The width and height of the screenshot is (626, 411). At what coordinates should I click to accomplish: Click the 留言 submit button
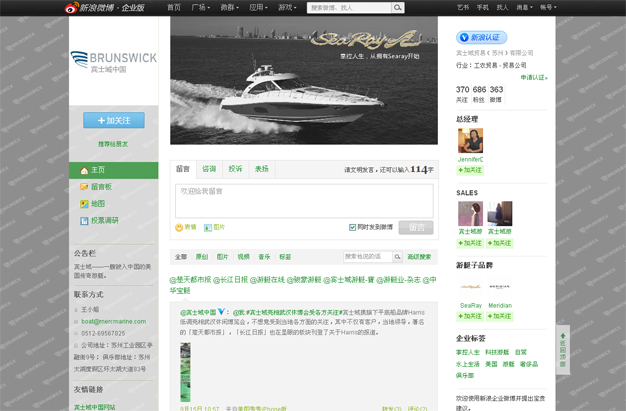(x=416, y=228)
